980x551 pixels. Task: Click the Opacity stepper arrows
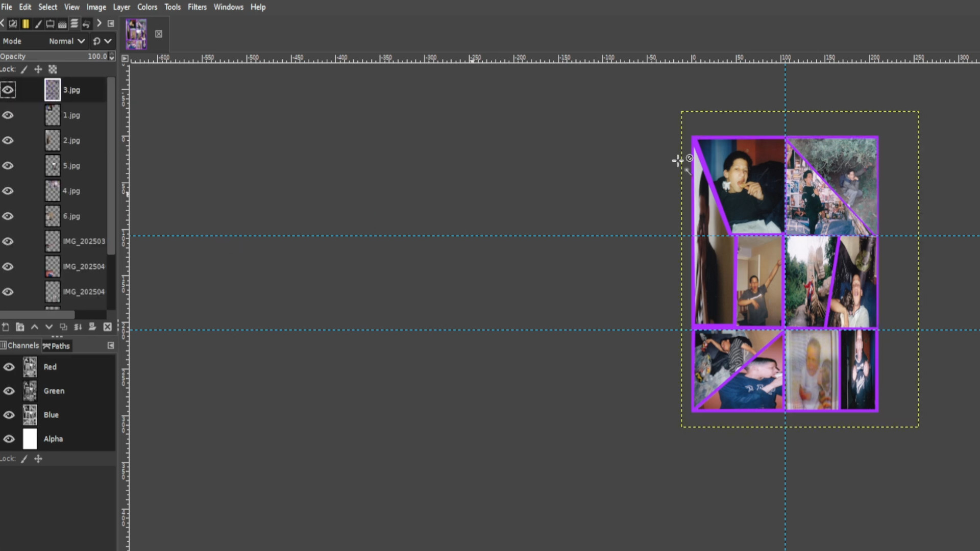pos(112,56)
